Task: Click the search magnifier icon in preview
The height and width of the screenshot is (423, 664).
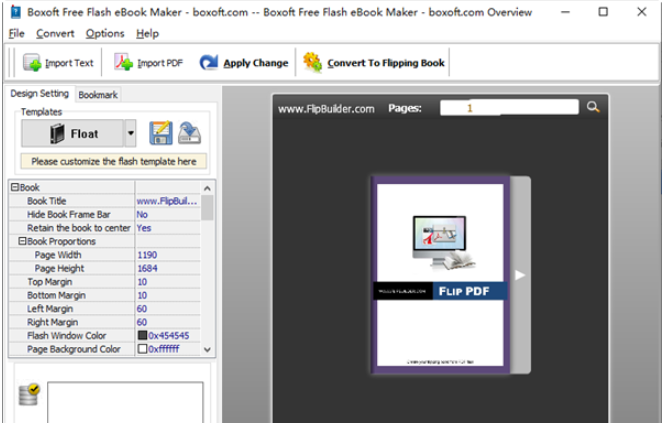Action: (593, 107)
